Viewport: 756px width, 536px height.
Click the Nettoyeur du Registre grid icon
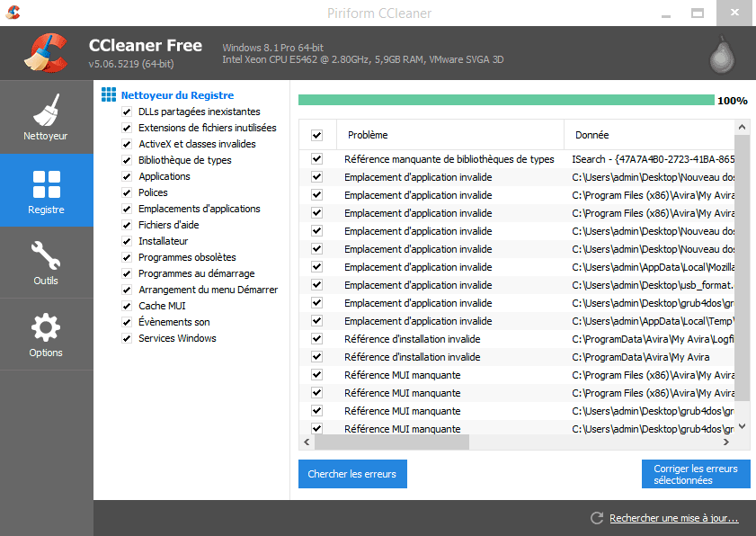point(109,94)
